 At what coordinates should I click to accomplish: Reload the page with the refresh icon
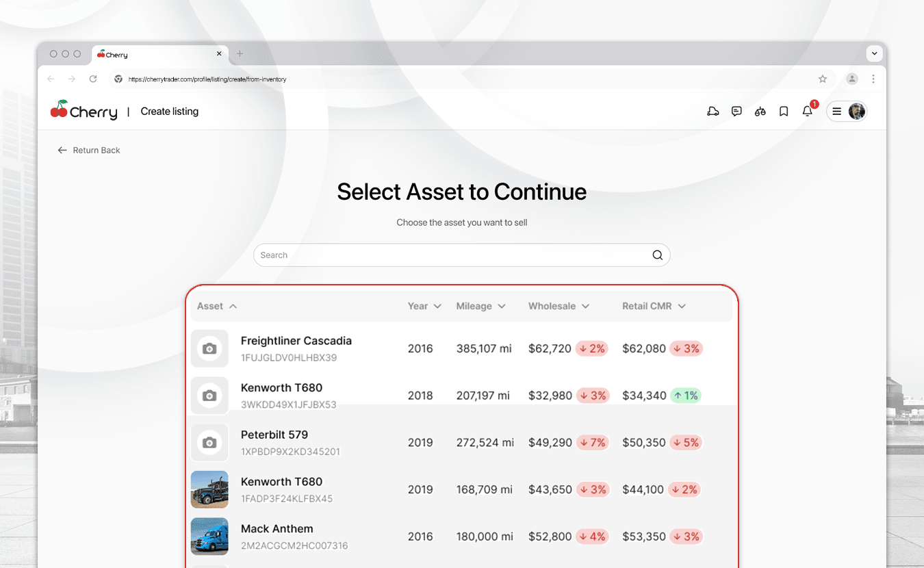(93, 79)
